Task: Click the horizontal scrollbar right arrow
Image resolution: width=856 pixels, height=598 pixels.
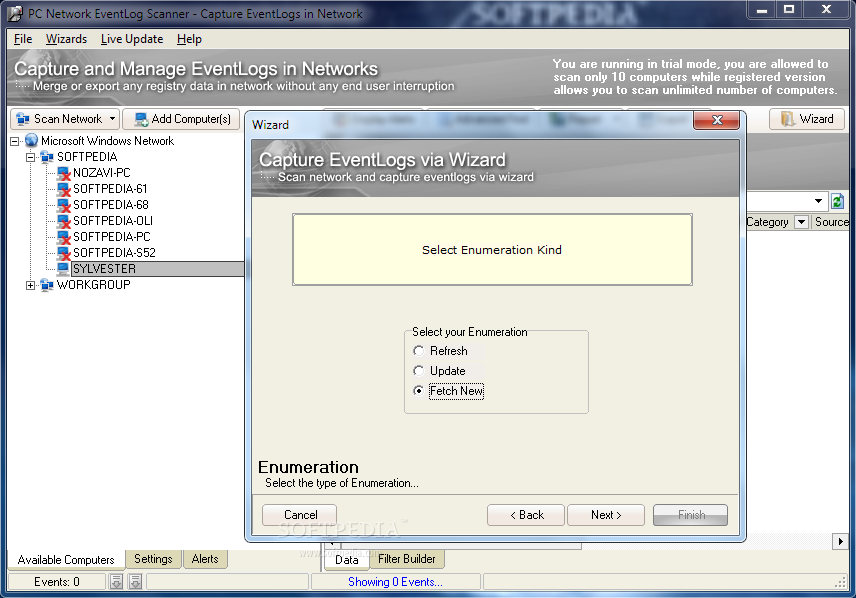Action: [x=840, y=541]
